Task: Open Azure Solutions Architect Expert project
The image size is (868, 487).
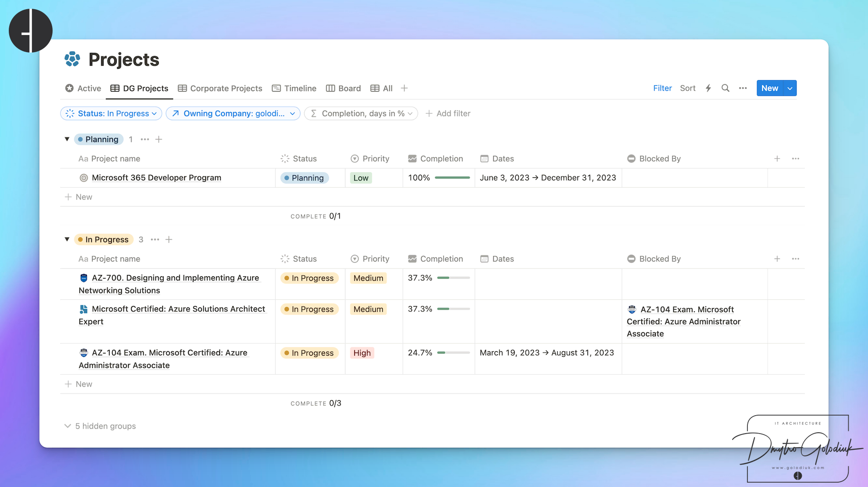Action: (172, 315)
